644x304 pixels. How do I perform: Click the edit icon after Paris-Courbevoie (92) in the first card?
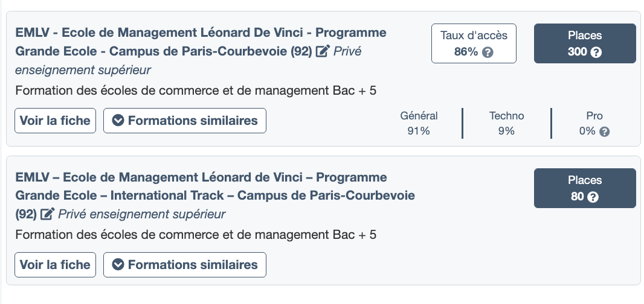(323, 51)
